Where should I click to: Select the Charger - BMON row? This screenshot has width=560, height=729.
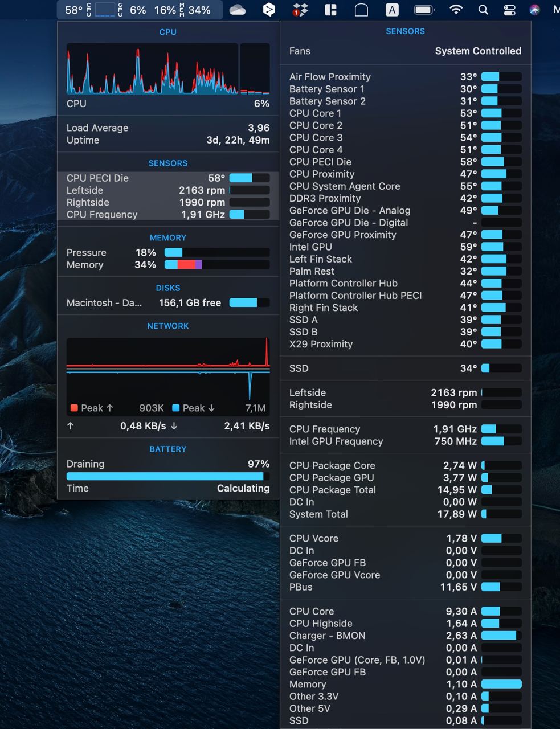click(405, 636)
